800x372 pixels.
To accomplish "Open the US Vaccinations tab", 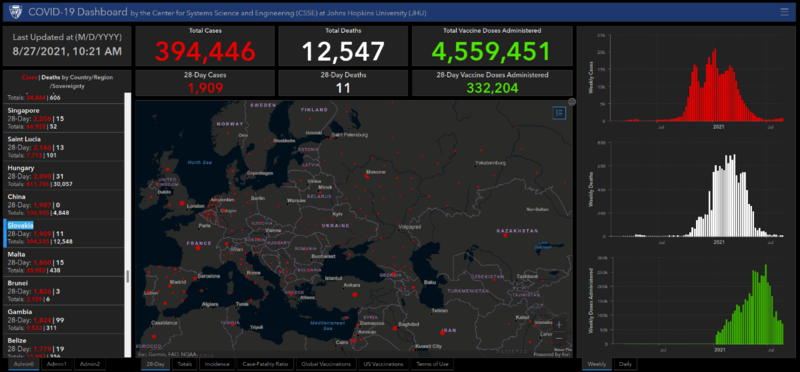I will pyautogui.click(x=384, y=364).
